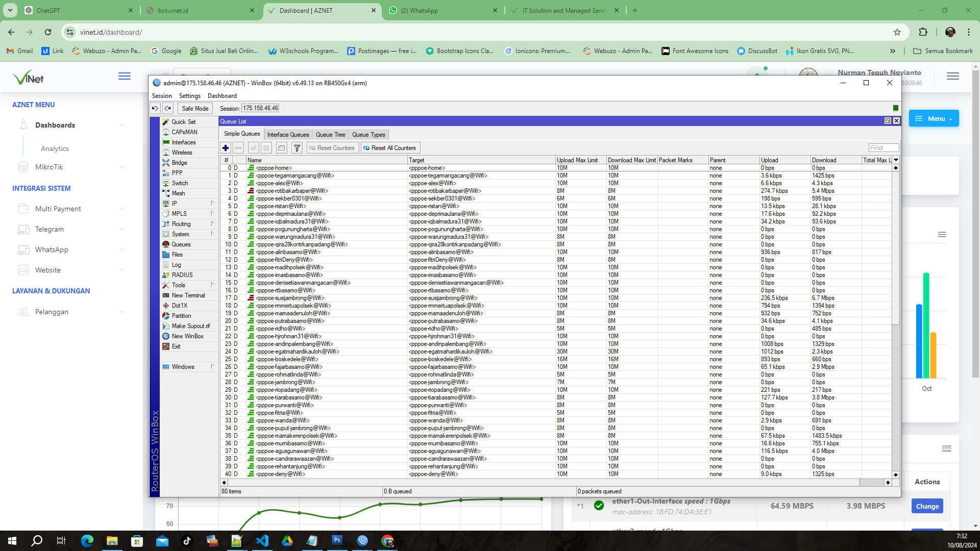980x551 pixels.
Task: Open Log in WinBox sidebar
Action: 176,265
